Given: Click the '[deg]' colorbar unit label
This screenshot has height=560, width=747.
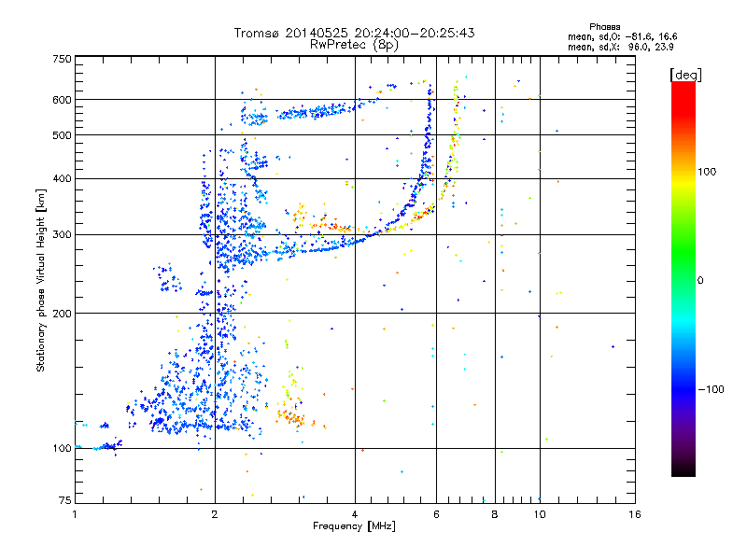Looking at the screenshot, I should 685,75.
